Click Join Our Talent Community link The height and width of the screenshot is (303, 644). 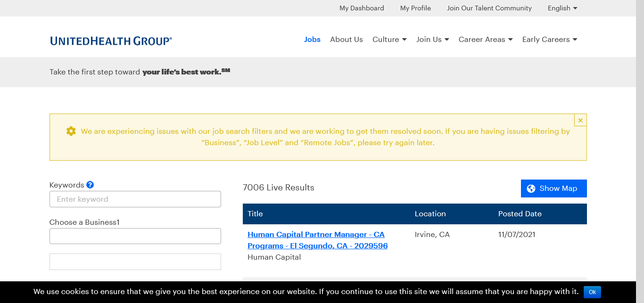489,8
